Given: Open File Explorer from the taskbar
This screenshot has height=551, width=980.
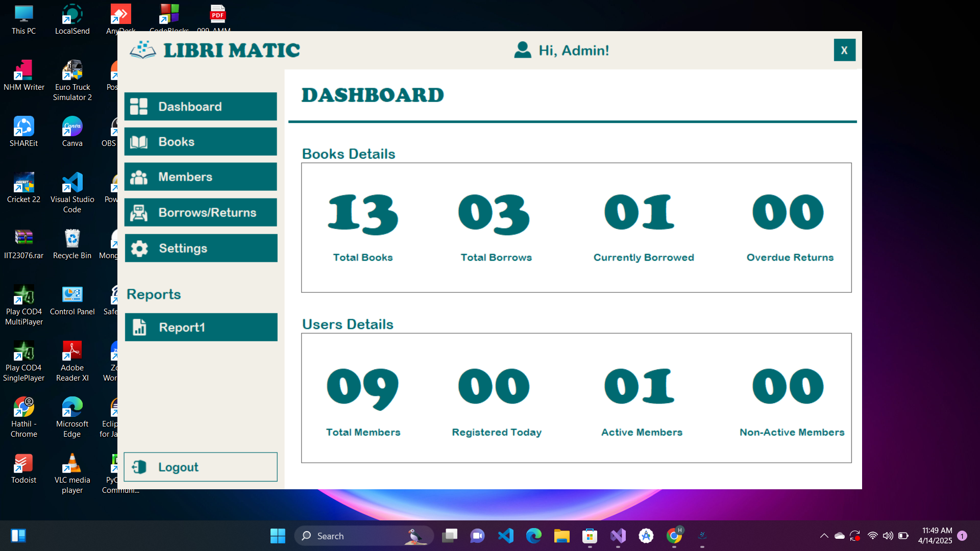Looking at the screenshot, I should pos(562,536).
